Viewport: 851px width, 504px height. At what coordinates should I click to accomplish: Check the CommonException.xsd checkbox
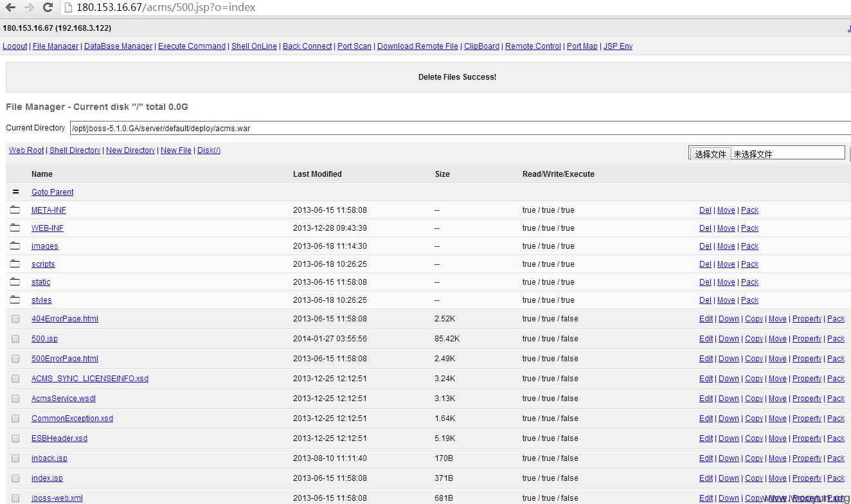click(x=15, y=419)
